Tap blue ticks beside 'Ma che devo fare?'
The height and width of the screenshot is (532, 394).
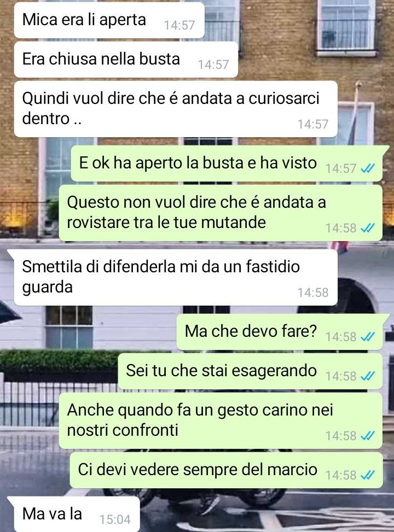[x=368, y=337]
